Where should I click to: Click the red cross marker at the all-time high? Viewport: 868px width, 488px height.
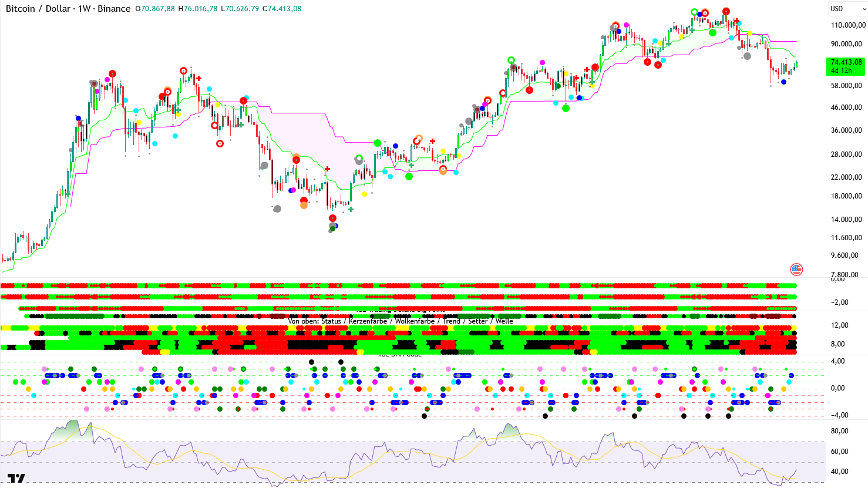pos(736,21)
